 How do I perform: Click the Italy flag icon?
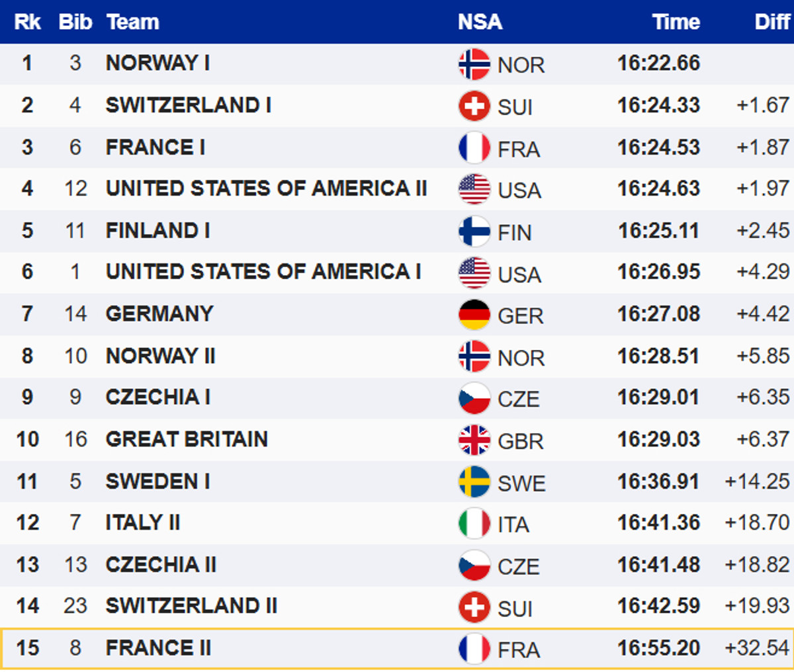(474, 524)
